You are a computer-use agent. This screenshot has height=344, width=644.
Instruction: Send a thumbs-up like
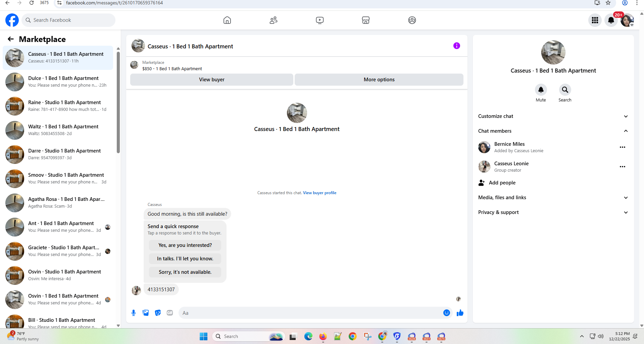point(460,313)
